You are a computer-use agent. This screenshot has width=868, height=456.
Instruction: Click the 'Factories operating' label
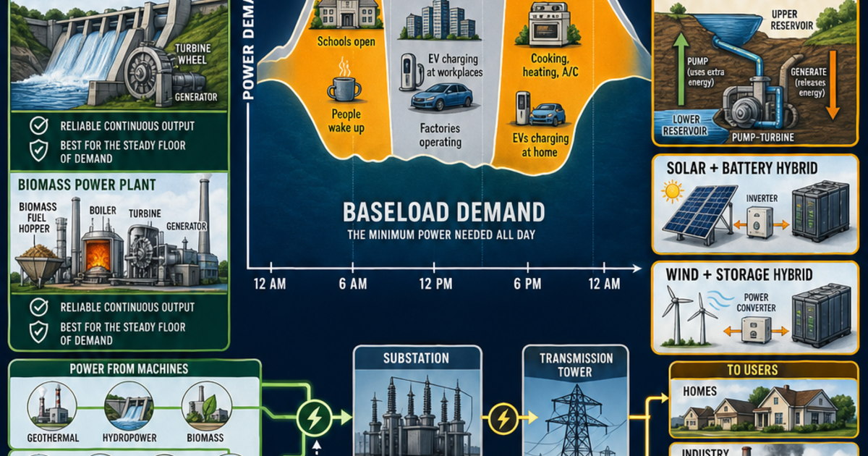[440, 135]
